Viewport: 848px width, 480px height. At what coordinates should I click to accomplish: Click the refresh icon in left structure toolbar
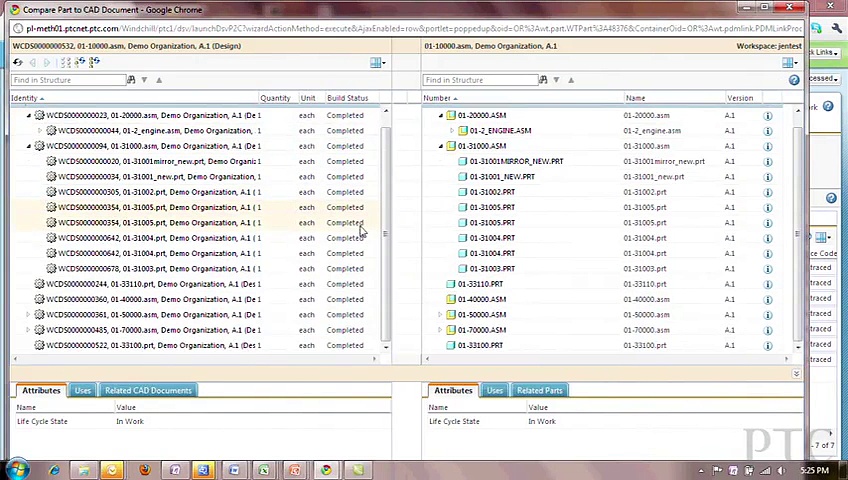tap(17, 63)
